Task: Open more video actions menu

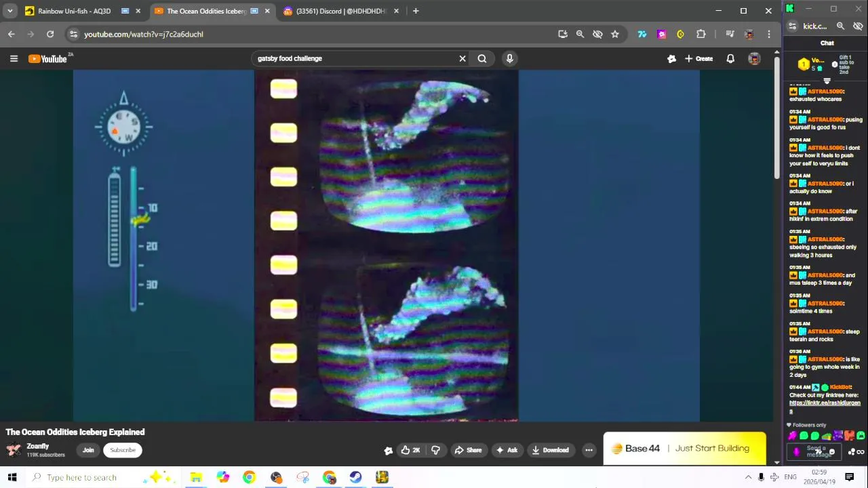Action: point(589,450)
